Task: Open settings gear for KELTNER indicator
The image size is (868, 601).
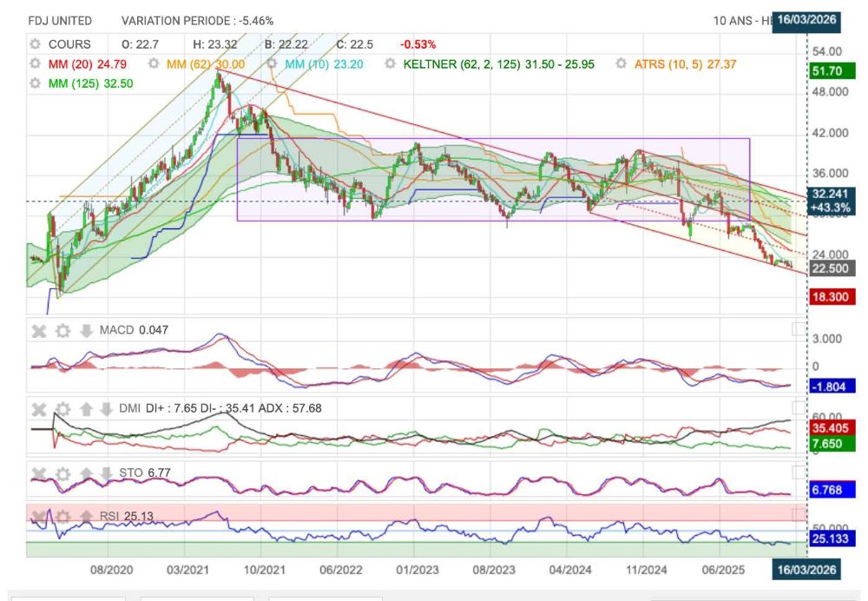Action: click(x=391, y=63)
